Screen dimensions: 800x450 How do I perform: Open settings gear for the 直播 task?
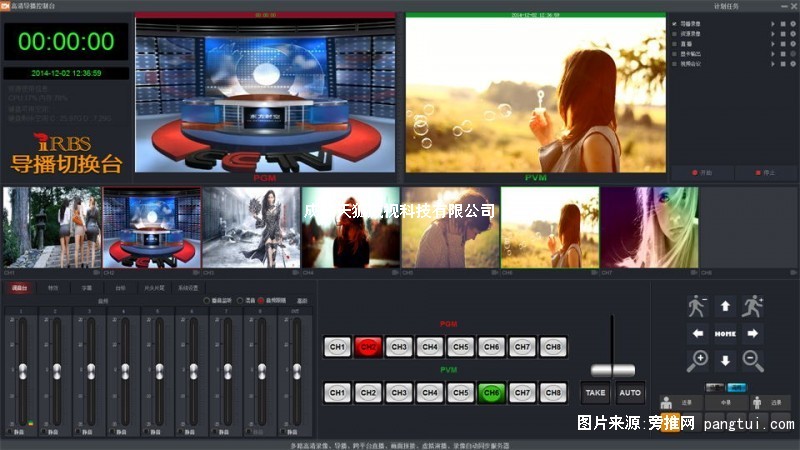(x=793, y=44)
